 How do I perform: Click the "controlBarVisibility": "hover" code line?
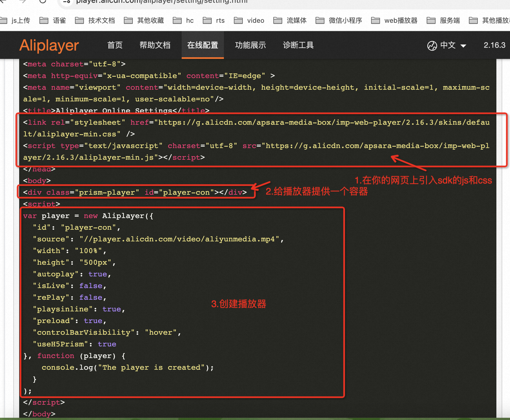tap(107, 332)
